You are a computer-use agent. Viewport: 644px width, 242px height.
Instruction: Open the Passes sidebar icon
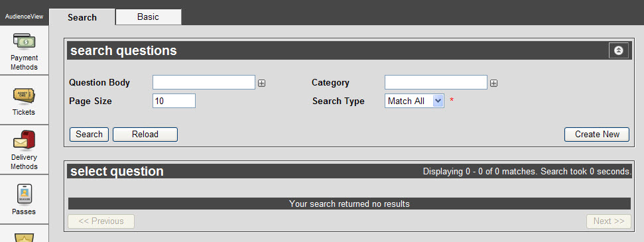25,194
